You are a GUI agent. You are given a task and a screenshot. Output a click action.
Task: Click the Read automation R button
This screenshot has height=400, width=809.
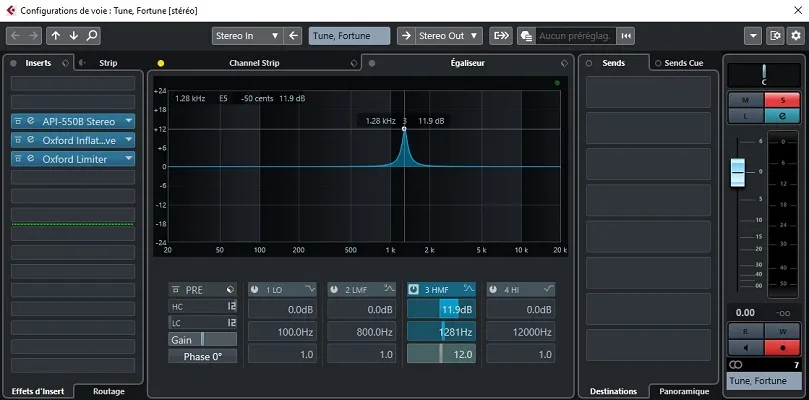tap(744, 330)
